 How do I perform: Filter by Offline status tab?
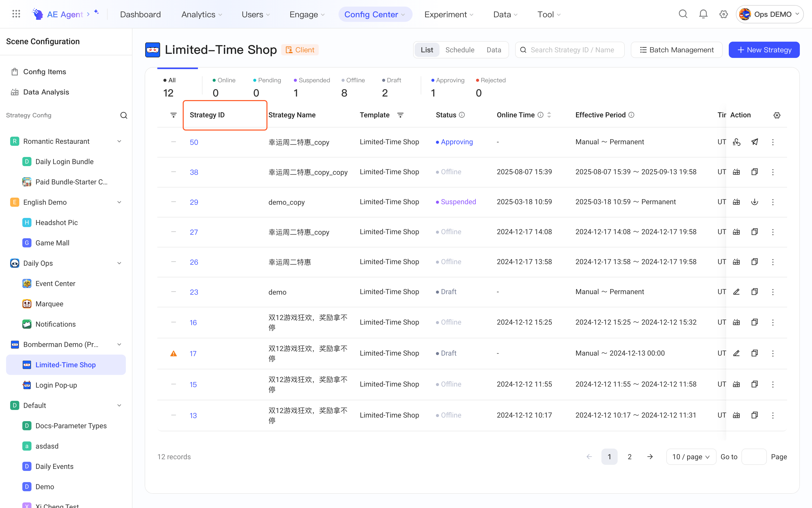coord(353,87)
